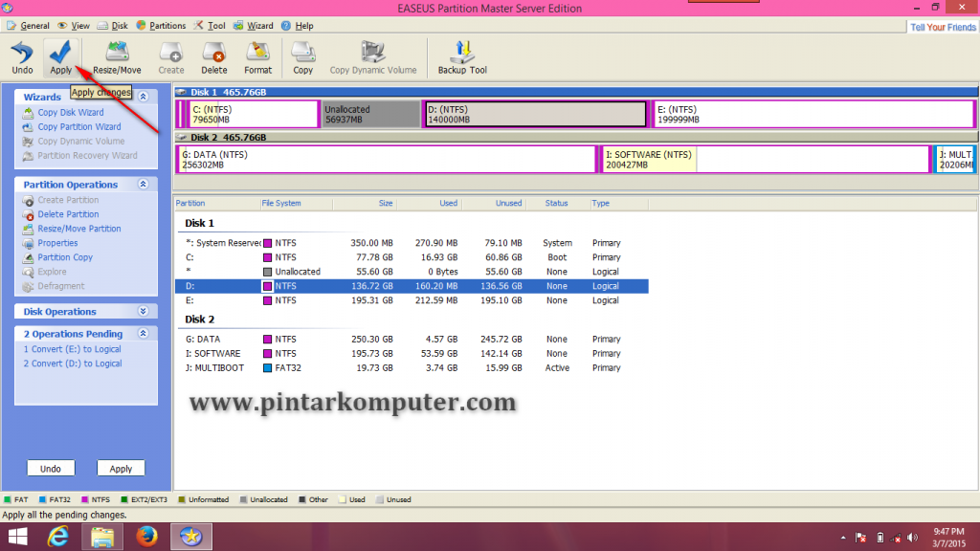
Task: Click the Delete toolbar icon
Action: point(213,57)
